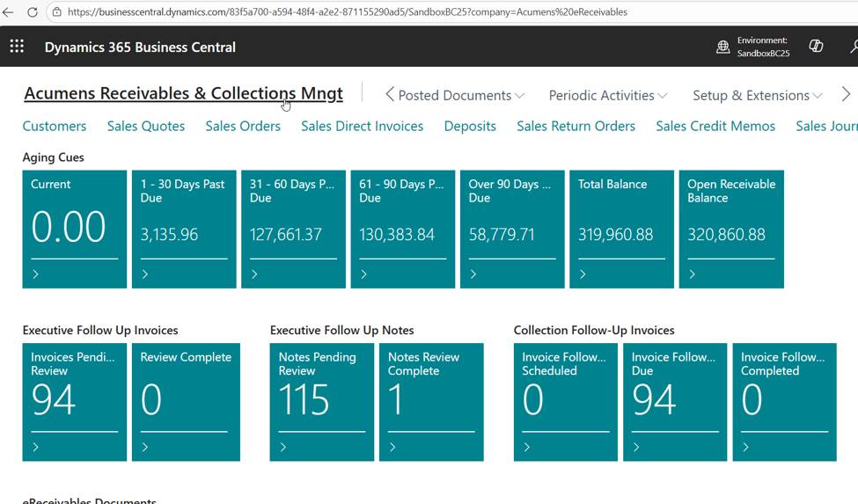Viewport: 858px width, 504px height.
Task: Click the 0 under Invoice Follow-up Completed
Action: click(x=752, y=399)
